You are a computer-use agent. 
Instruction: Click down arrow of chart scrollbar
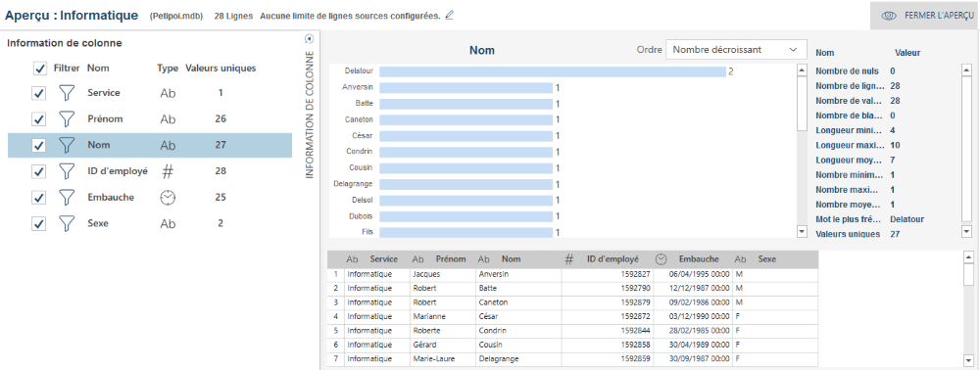coord(803,232)
